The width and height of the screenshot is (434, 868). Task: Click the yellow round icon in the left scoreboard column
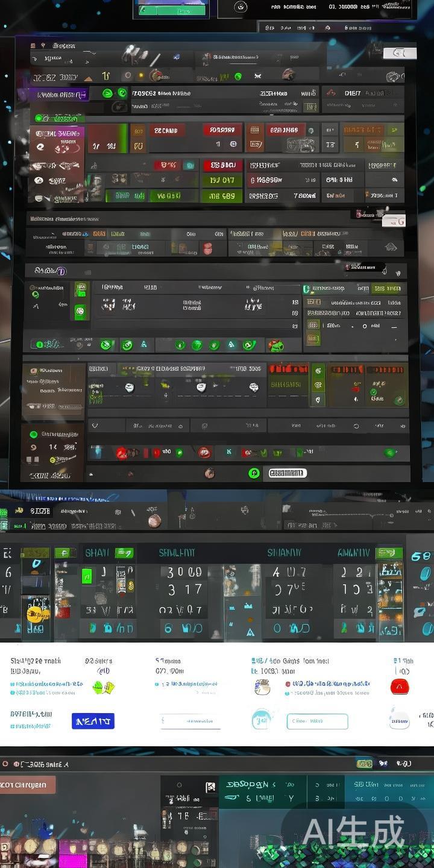point(38,614)
